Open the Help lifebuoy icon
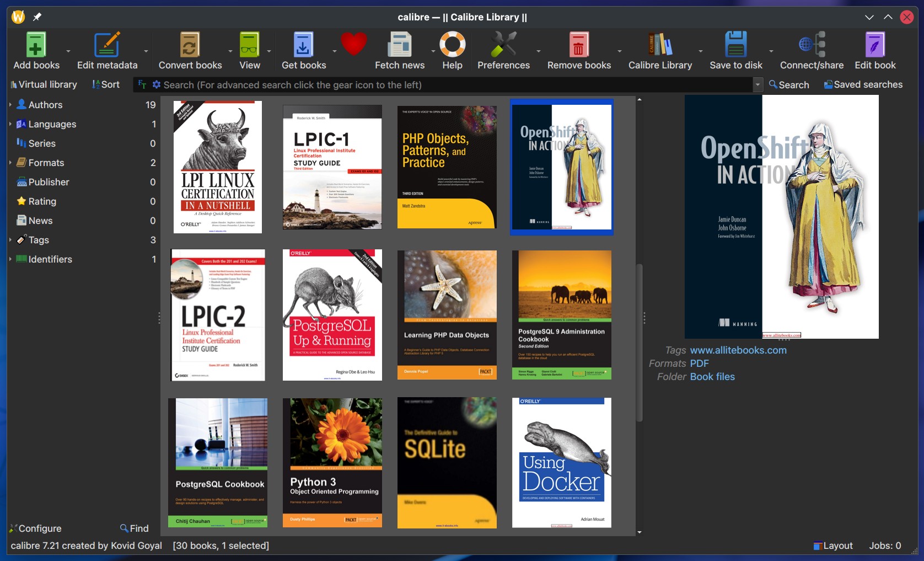Image resolution: width=924 pixels, height=561 pixels. pos(452,45)
